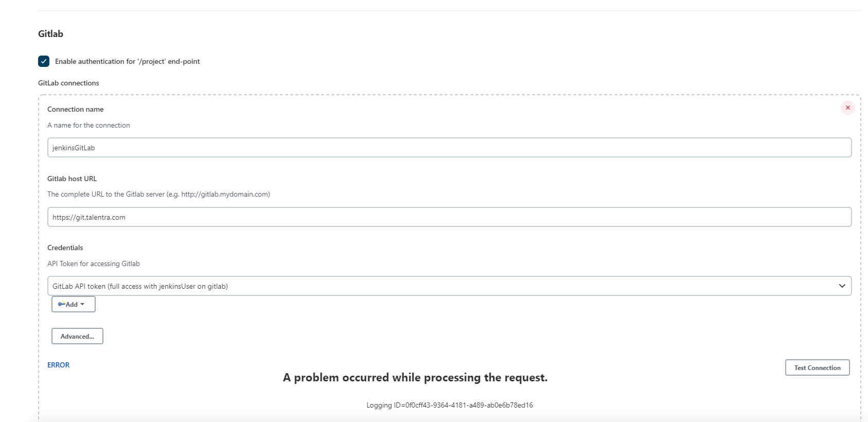Uncheck Enable authentication for '/project' end-point checkbox
Screen dimensions: 868x422
pyautogui.click(x=44, y=61)
